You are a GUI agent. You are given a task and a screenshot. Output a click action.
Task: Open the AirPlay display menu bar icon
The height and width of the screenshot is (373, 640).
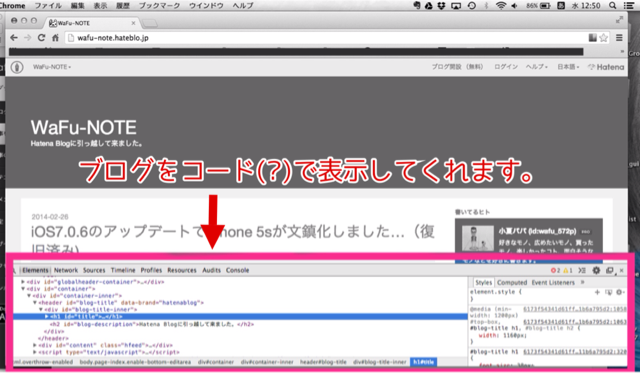click(x=456, y=5)
